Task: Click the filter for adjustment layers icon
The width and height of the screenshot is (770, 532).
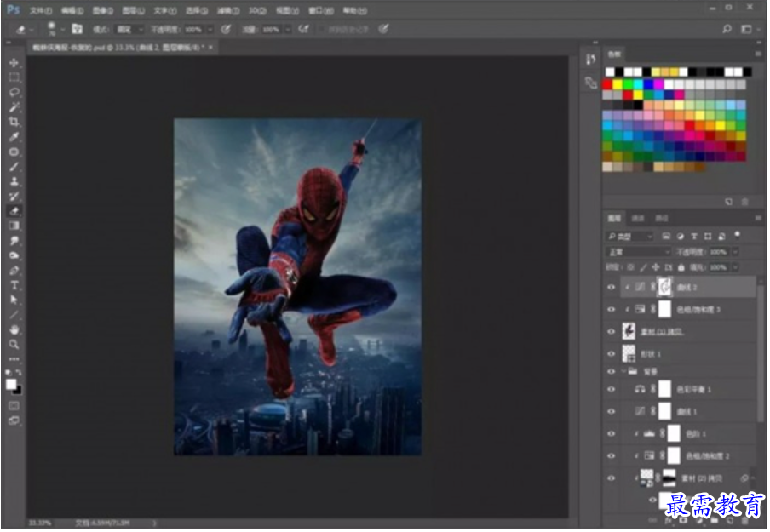Action: [680, 237]
